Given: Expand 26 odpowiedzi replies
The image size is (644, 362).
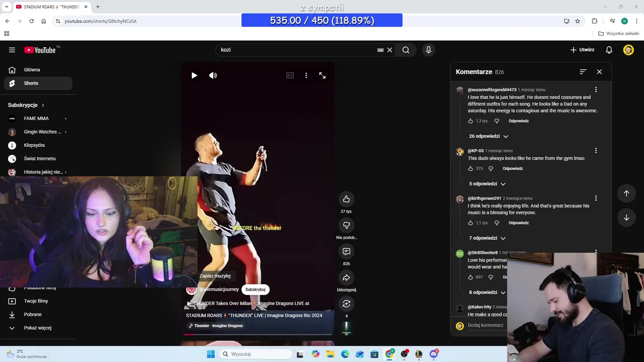Looking at the screenshot, I should [489, 136].
